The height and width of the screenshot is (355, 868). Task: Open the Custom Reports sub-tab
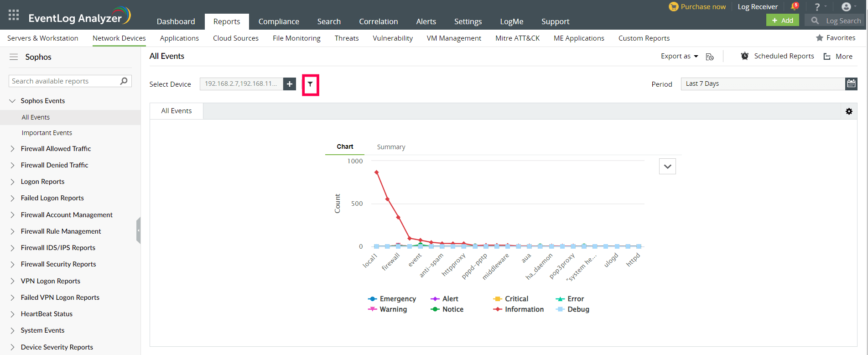[x=644, y=38]
